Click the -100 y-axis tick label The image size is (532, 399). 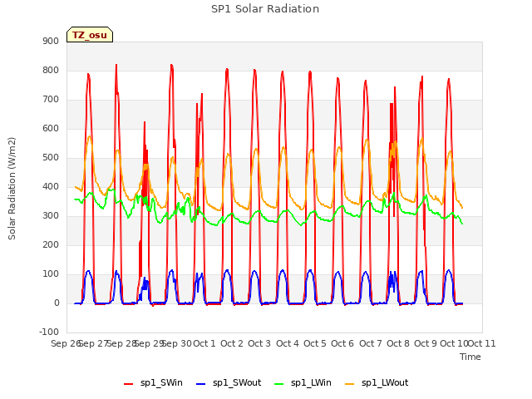(49, 332)
